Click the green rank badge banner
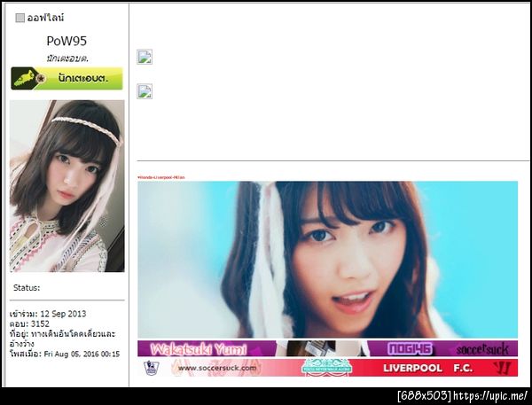The image size is (532, 405). [66, 79]
